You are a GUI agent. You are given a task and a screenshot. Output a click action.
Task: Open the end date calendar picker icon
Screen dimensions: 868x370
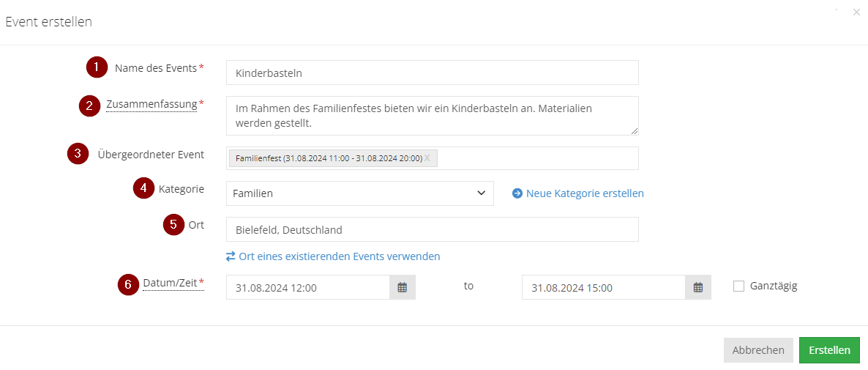pos(698,287)
